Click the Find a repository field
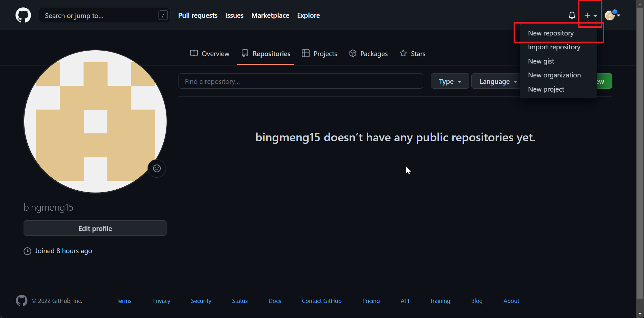The image size is (644, 318). pos(301,81)
